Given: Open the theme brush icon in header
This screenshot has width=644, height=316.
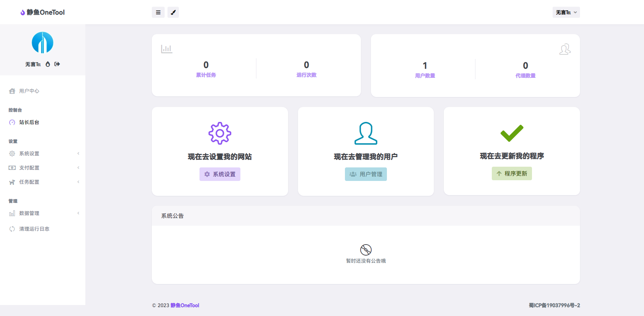Looking at the screenshot, I should [x=173, y=12].
